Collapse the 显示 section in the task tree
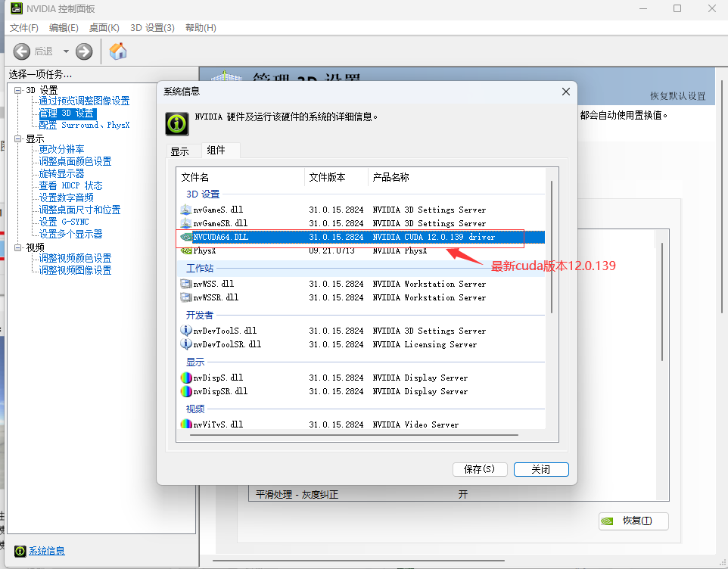Screen dimensions: 728x569 pos(17,138)
